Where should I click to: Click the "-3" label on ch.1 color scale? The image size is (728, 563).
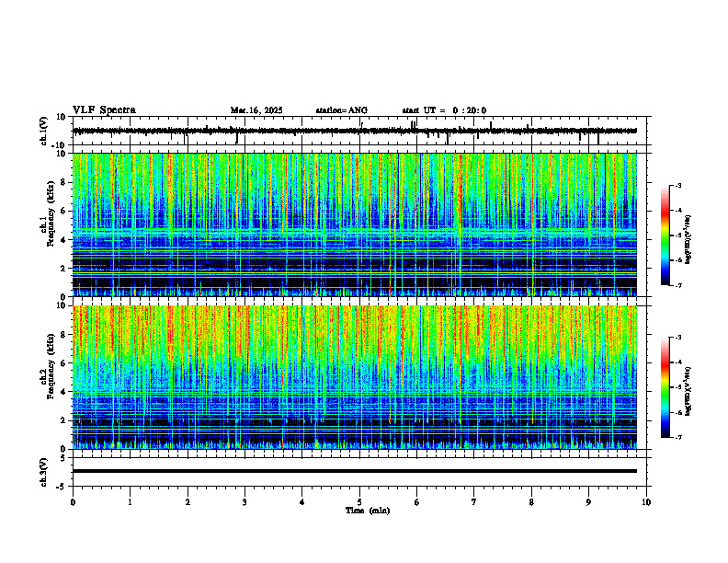click(677, 186)
